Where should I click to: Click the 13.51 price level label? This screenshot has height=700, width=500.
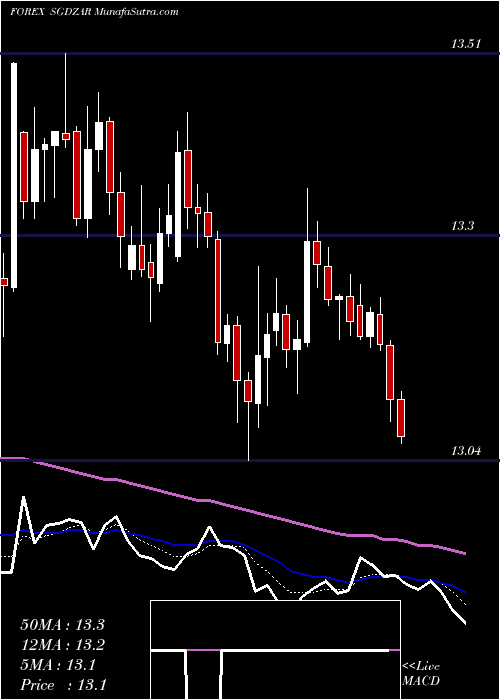click(465, 44)
